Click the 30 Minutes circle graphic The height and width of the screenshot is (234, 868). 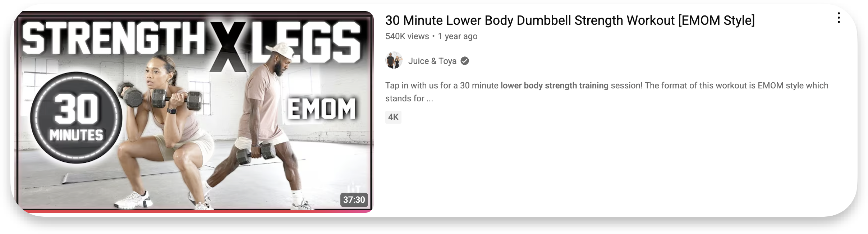(76, 118)
